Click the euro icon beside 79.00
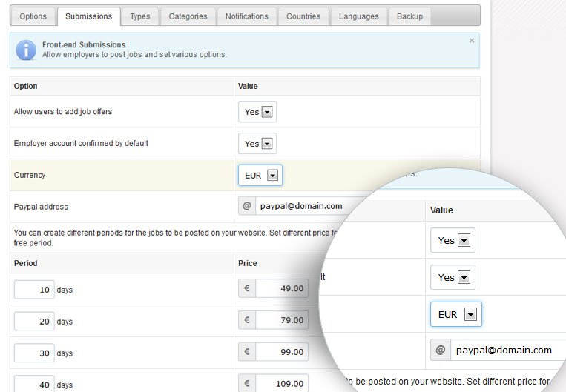 [x=247, y=320]
